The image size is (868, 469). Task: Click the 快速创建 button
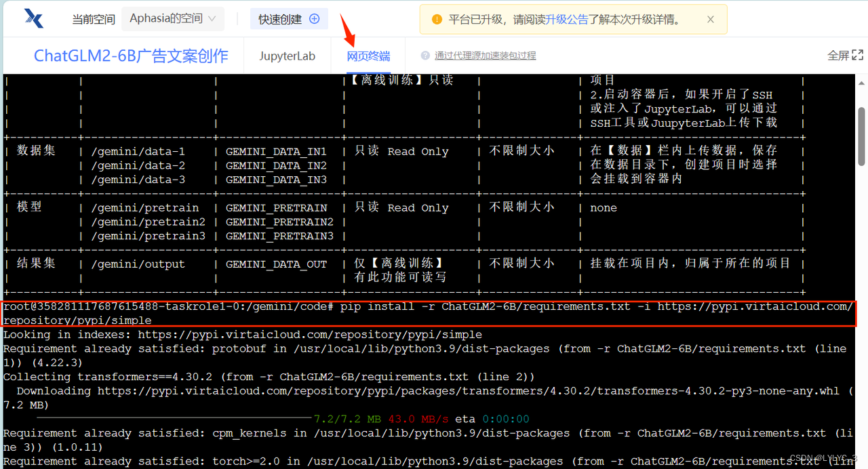289,19
